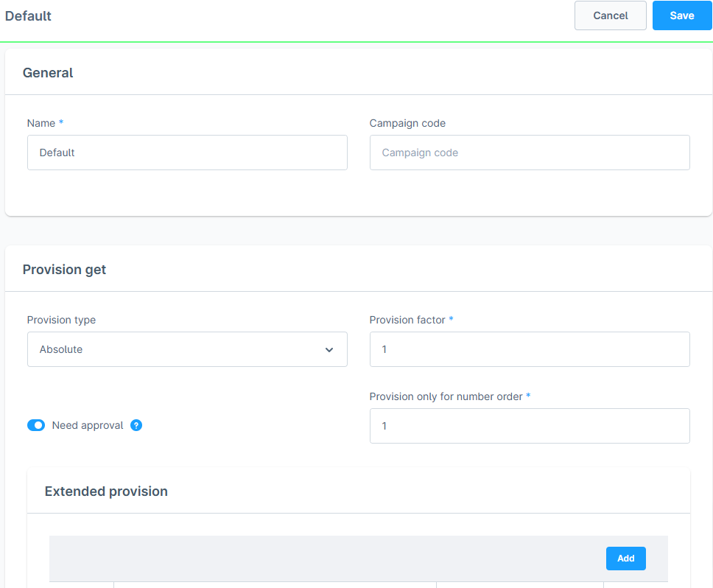
Task: Click the help question mark icon
Action: (136, 425)
